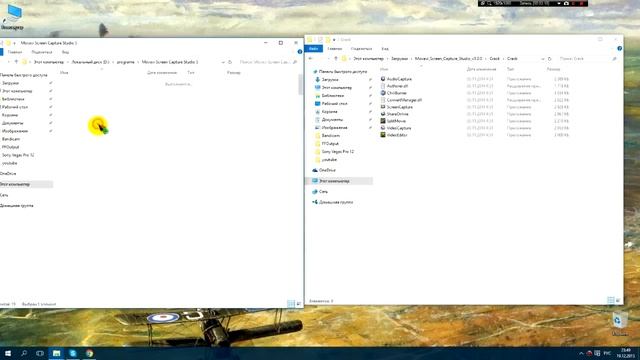Image resolution: width=640 pixels, height=360 pixels.
Task: Open Task View on taskbar
Action: pos(40,353)
